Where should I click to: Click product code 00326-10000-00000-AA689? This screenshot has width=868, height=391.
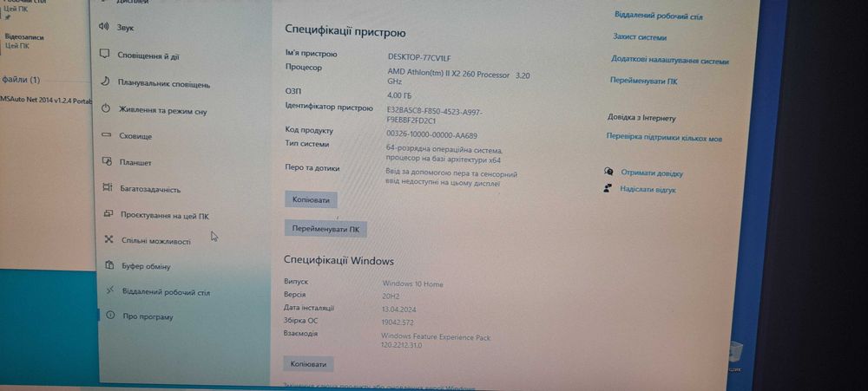pos(431,134)
